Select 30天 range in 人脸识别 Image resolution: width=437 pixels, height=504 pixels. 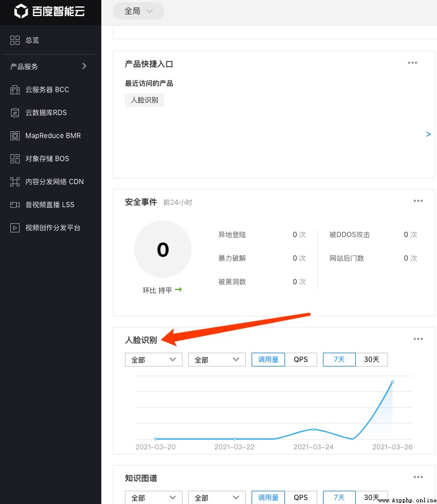372,360
